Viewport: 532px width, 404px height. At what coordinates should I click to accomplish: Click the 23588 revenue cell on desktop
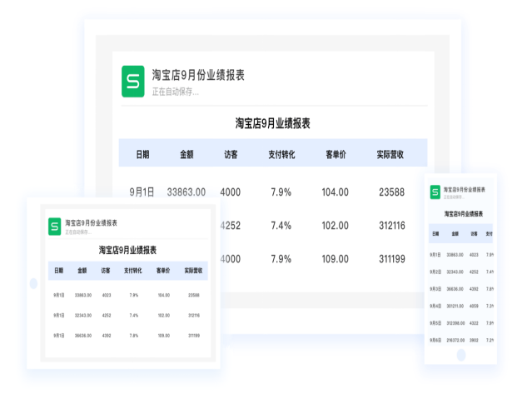pos(391,192)
